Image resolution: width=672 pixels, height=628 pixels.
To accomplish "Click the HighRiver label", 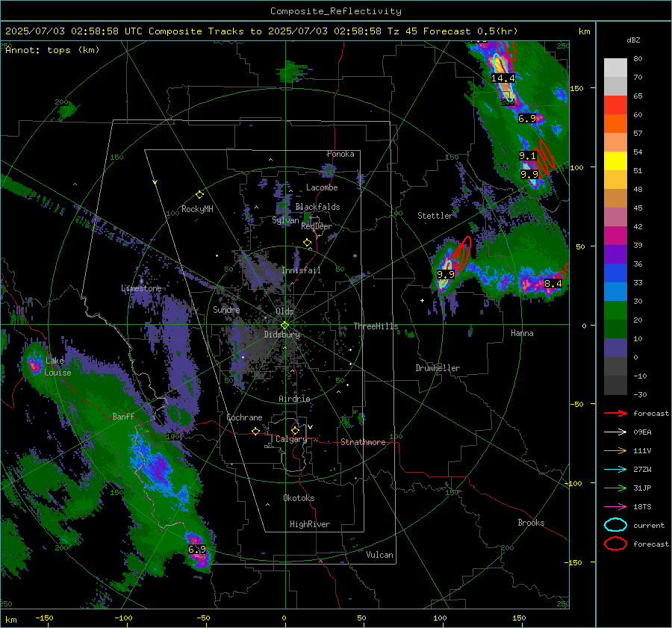I will coord(310,524).
